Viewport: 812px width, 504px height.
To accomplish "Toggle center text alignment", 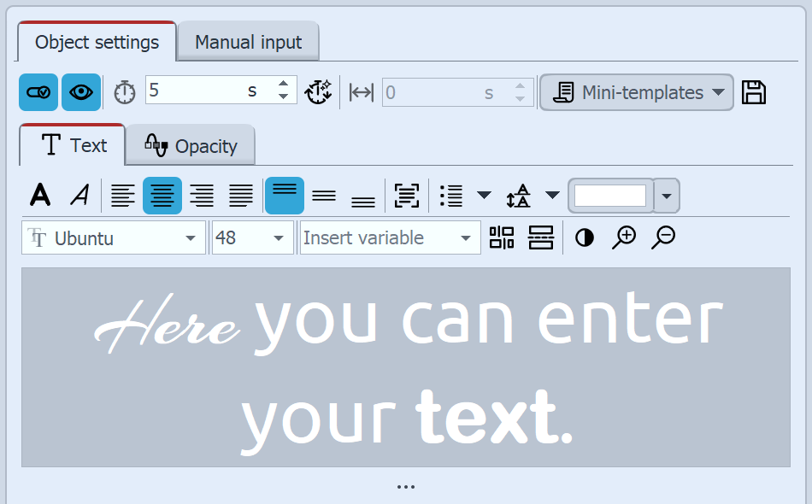I will pyautogui.click(x=162, y=195).
